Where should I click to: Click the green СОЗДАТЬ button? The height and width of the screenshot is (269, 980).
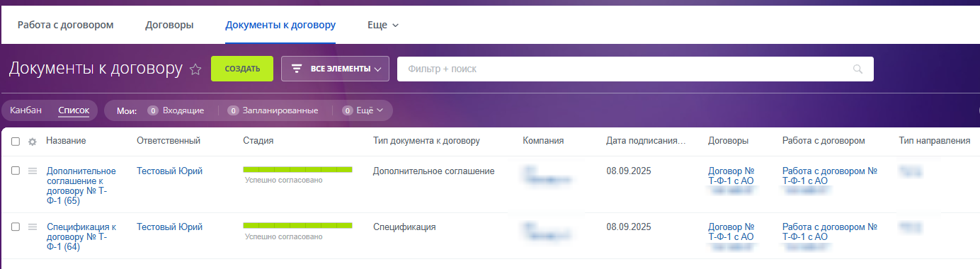click(242, 69)
